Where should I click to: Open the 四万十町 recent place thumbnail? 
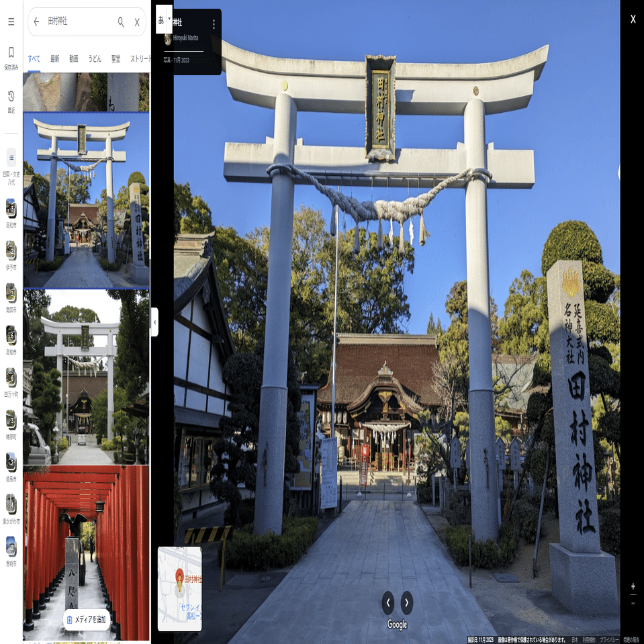click(11, 378)
